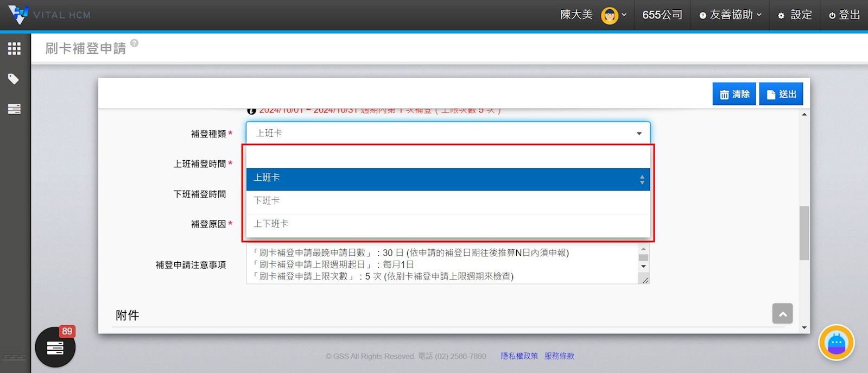The width and height of the screenshot is (868, 373).
Task: Click the user avatar for 陳大美
Action: pos(609,15)
